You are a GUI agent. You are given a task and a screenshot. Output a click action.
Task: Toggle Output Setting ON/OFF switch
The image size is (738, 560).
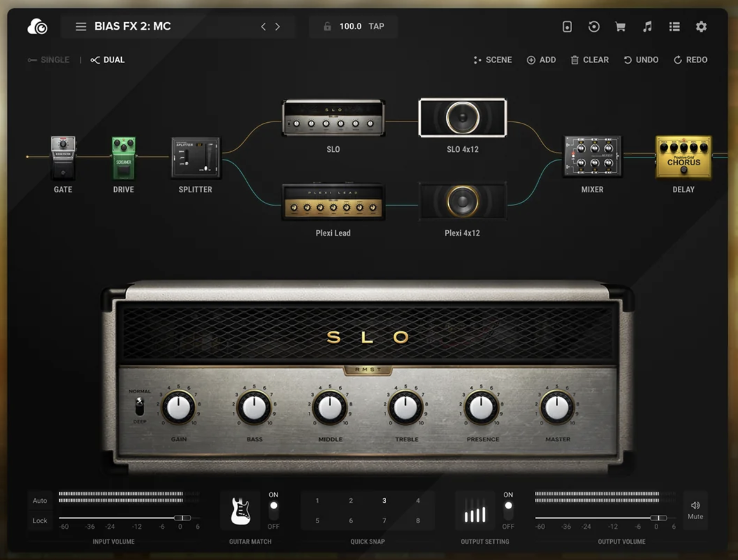coord(508,510)
